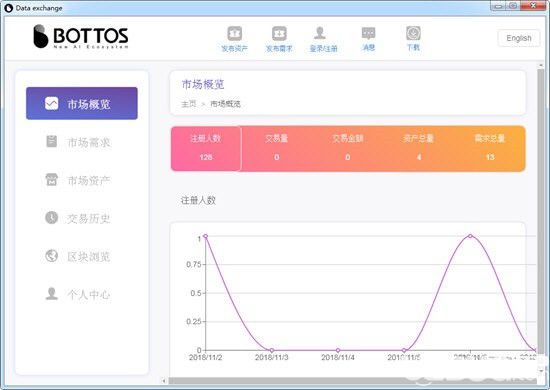Click the 0.75 y-axis label
The width and height of the screenshot is (550, 390).
[194, 264]
